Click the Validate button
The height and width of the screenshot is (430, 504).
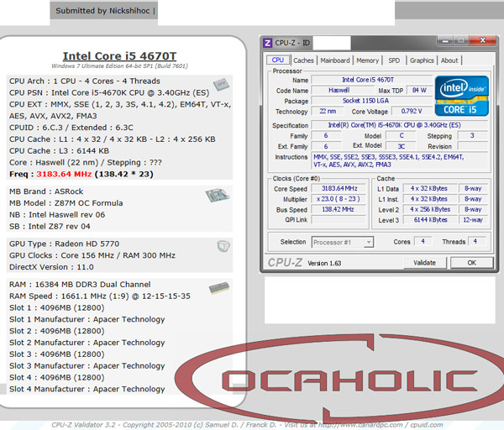pyautogui.click(x=424, y=263)
